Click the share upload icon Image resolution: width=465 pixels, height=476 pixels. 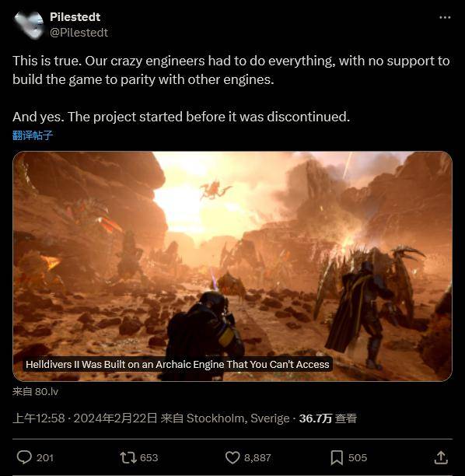441,457
